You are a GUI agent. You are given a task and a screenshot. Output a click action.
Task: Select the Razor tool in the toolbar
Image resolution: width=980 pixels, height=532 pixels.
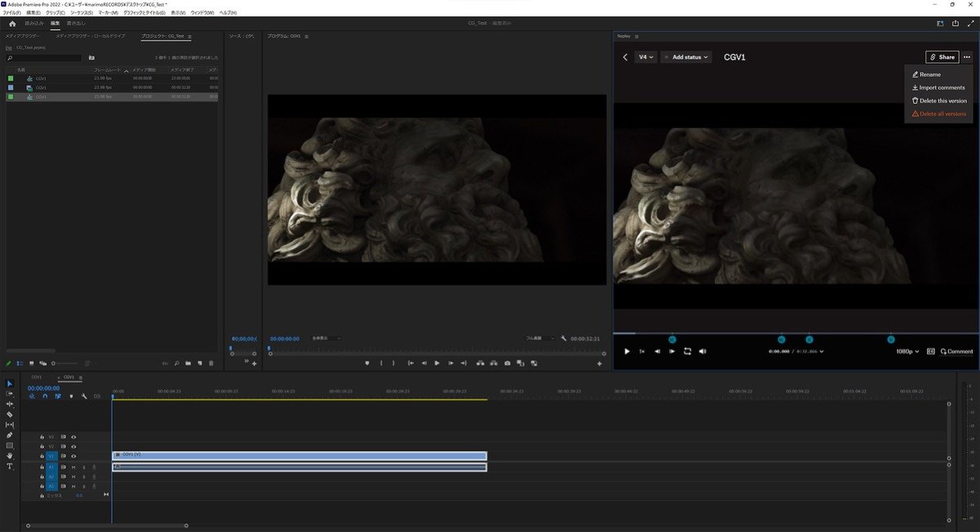click(x=10, y=414)
